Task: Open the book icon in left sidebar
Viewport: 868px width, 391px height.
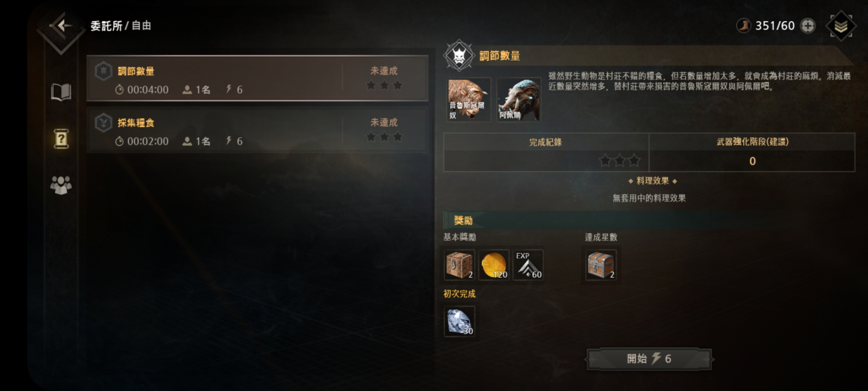Action: (61, 92)
